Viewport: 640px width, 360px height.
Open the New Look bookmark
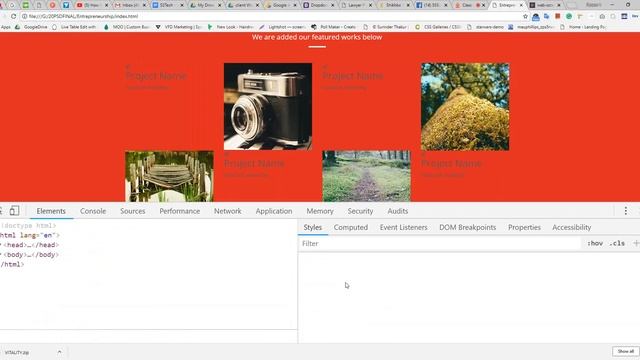pos(231,27)
